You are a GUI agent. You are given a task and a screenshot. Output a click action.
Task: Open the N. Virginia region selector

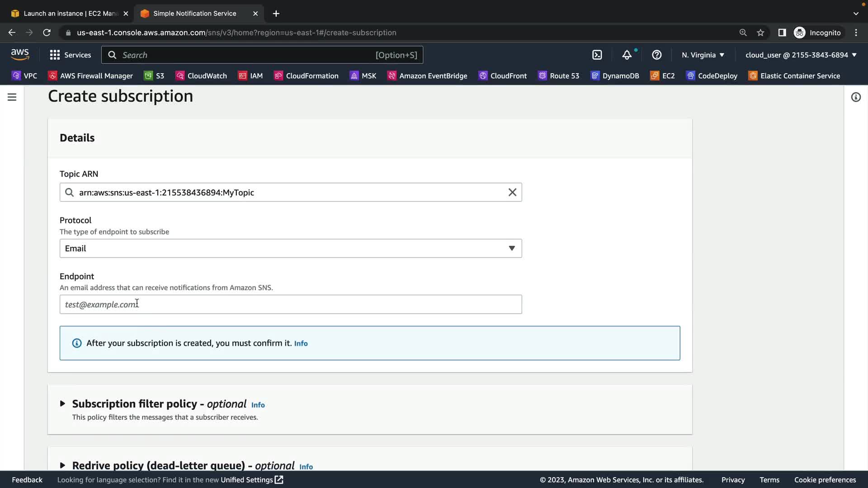click(x=703, y=55)
